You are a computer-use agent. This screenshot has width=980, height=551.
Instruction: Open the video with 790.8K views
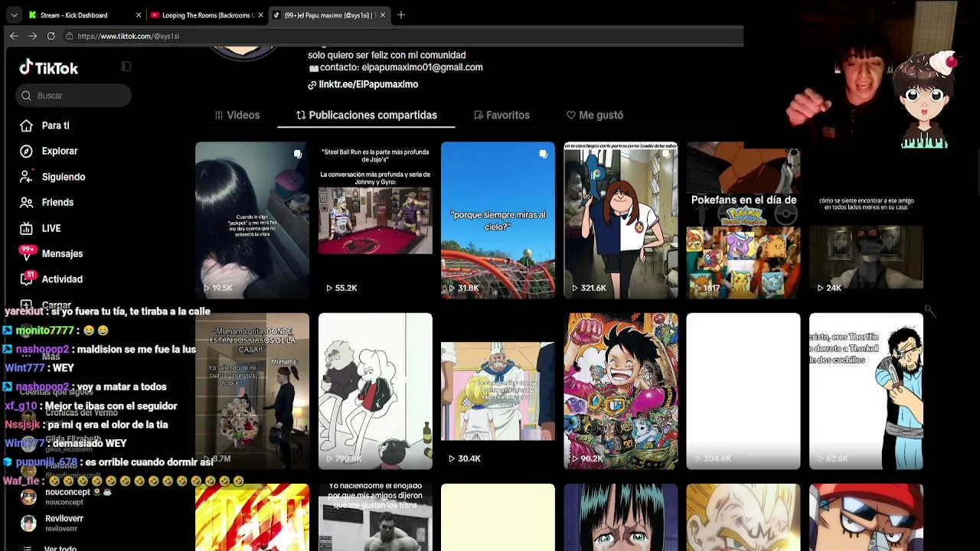point(375,391)
